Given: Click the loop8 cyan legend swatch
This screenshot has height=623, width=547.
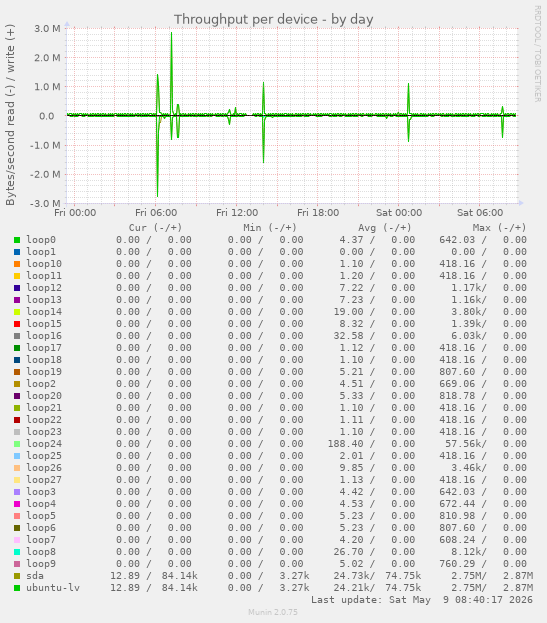Looking at the screenshot, I should point(17,552).
